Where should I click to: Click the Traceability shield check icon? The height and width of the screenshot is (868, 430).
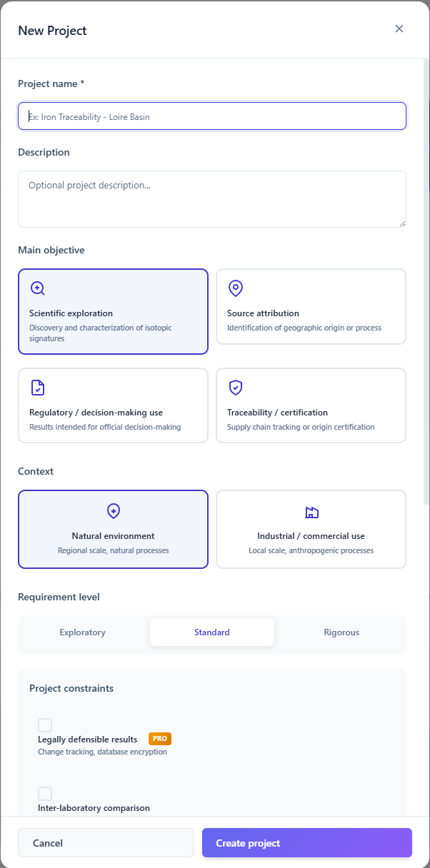point(236,388)
